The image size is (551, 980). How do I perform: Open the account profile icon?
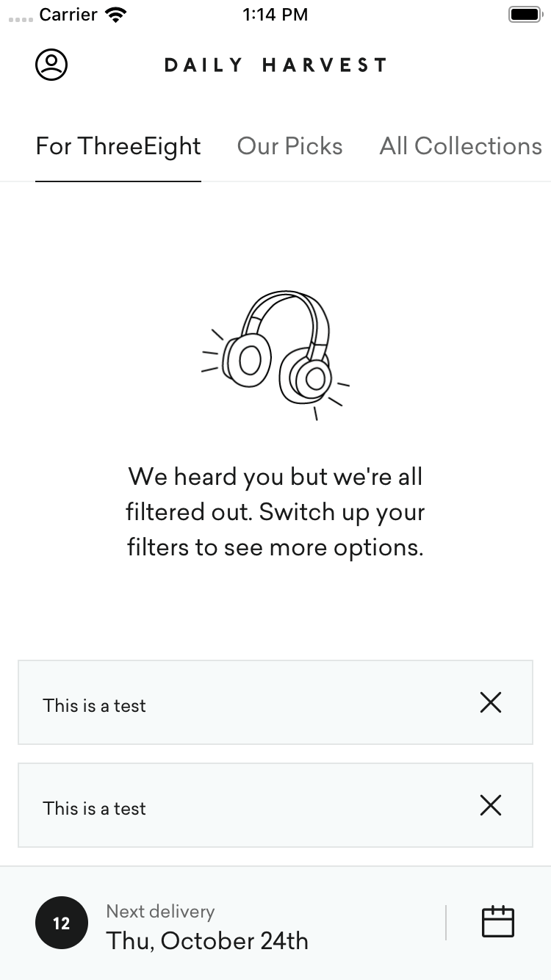coord(51,65)
